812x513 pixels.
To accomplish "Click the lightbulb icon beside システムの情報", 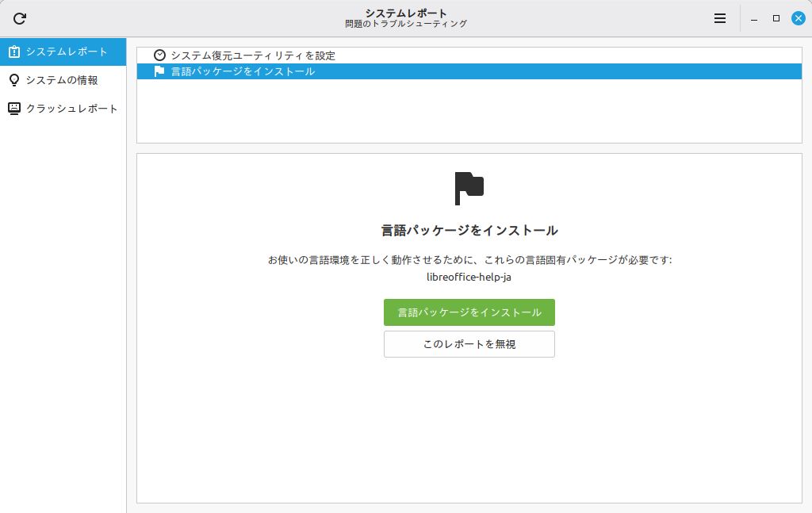I will click(x=14, y=80).
